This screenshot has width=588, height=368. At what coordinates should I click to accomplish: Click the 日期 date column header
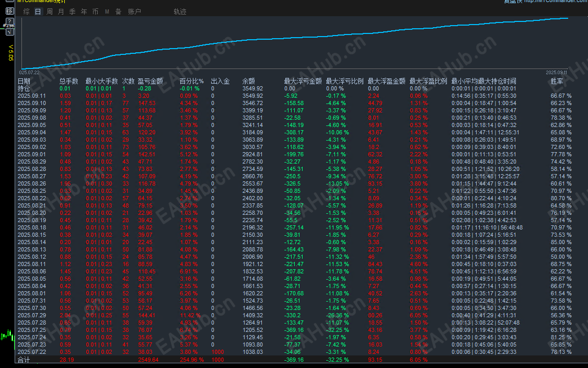(24, 81)
